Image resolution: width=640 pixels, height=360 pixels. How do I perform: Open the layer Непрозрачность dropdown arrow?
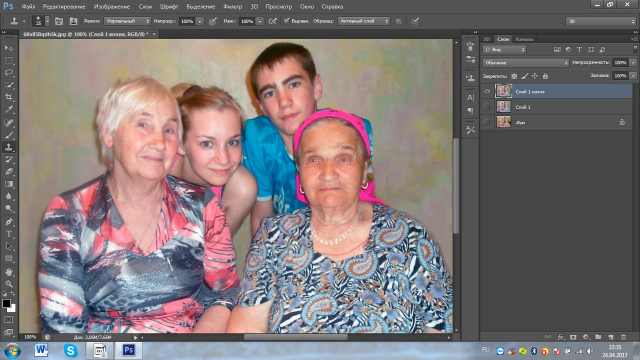(633, 63)
